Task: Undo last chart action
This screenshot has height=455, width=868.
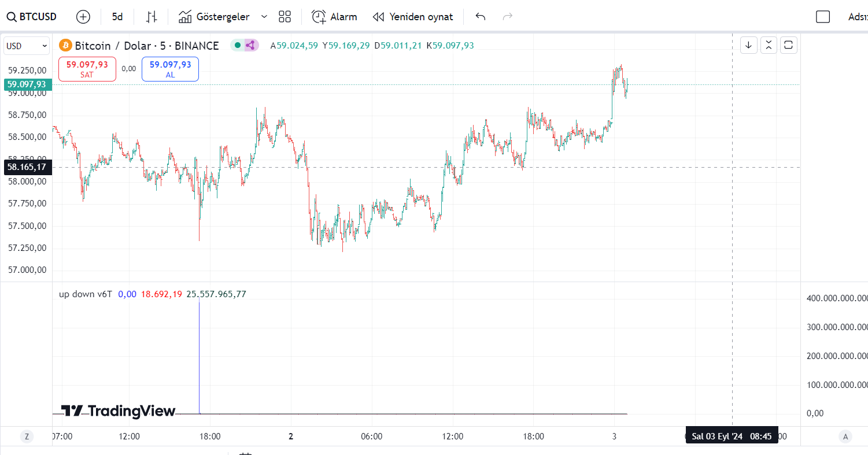Action: point(481,17)
